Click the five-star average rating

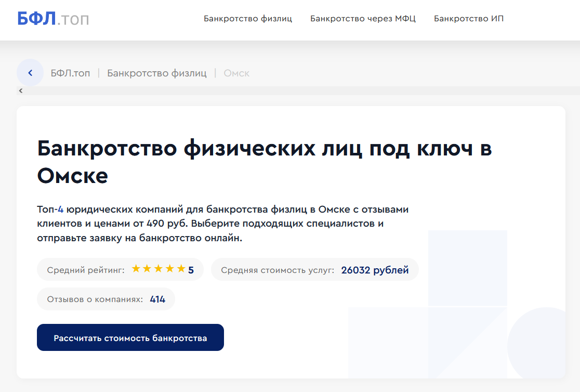tap(159, 269)
